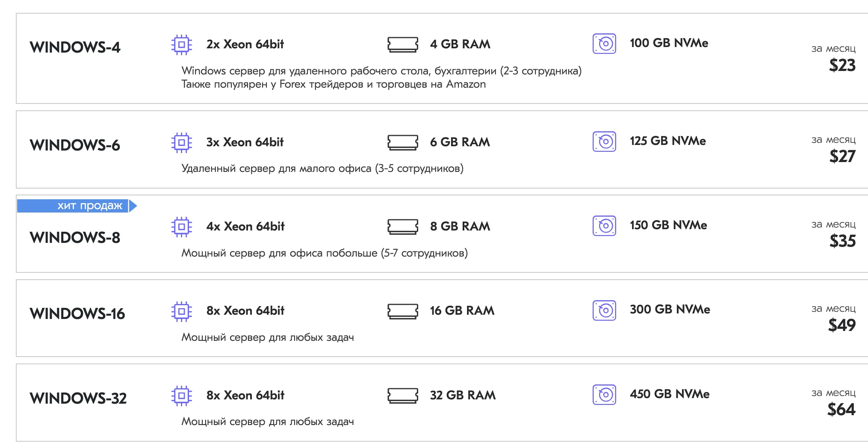
Task: Click the disk icon beside 450 GB NVMe
Action: pyautogui.click(x=604, y=395)
